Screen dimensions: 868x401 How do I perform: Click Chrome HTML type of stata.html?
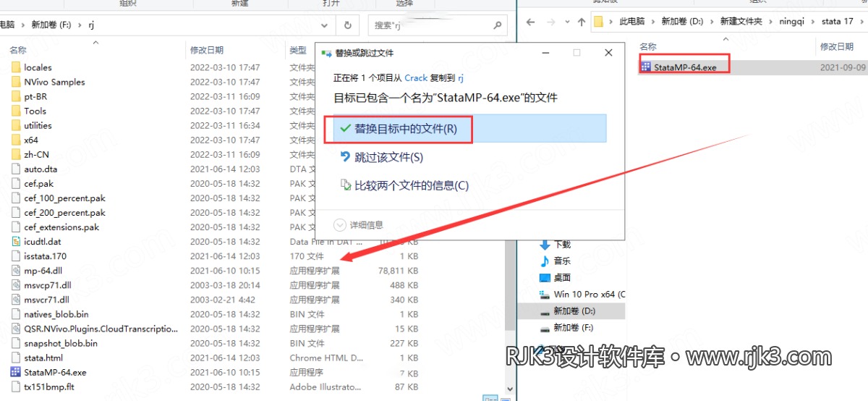pos(325,358)
